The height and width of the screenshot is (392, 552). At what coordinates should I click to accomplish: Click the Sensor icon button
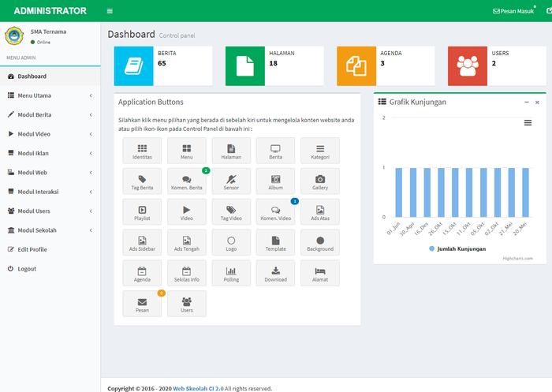click(231, 181)
